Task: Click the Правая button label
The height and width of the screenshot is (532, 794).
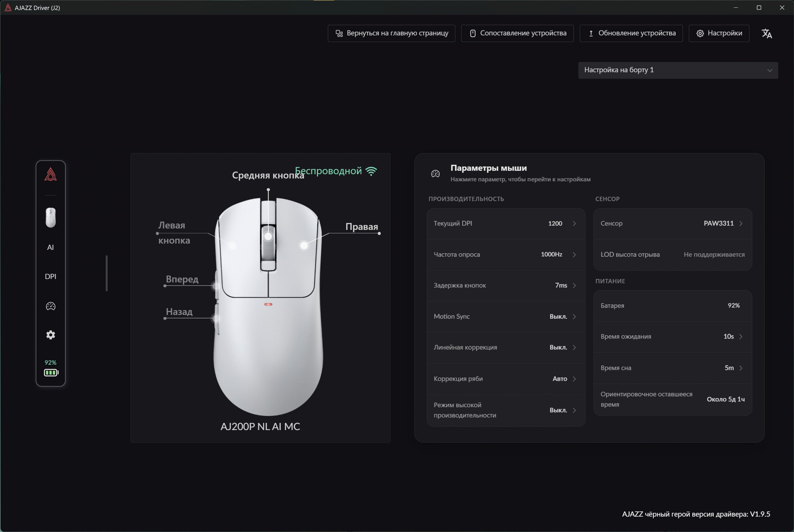Action: tap(362, 227)
